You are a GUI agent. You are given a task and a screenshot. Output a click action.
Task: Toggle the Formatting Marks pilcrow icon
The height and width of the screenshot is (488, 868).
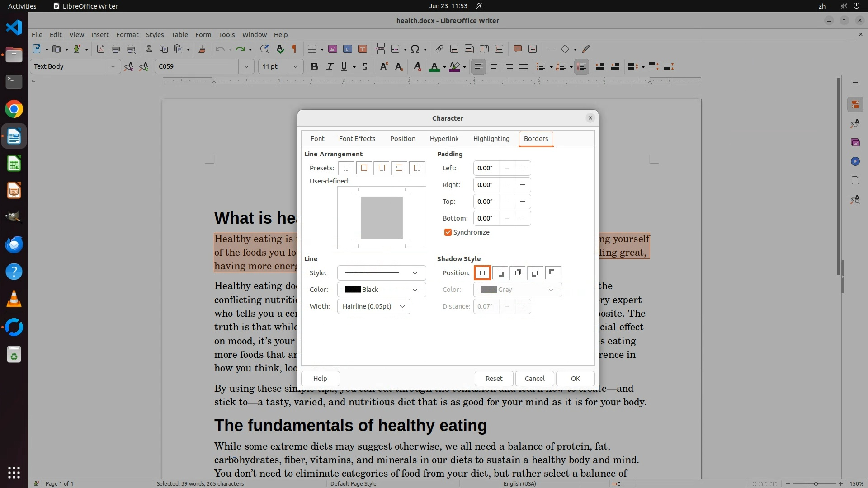[294, 49]
